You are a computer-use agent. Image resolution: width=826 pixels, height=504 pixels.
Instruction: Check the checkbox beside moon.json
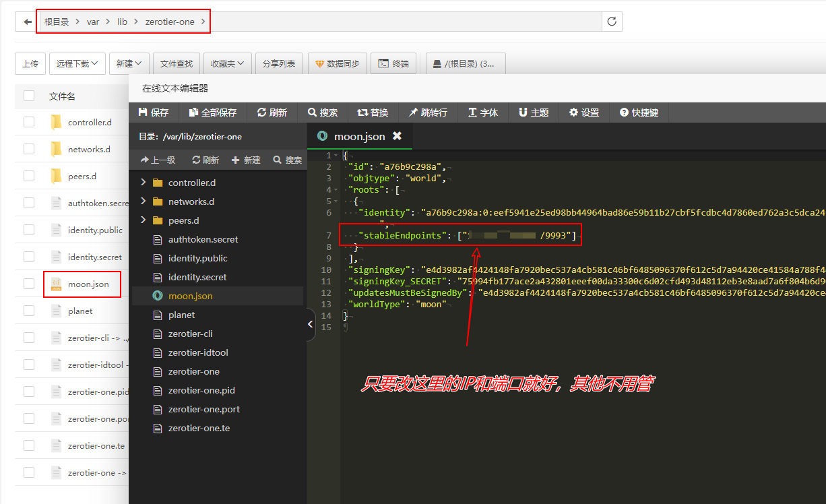pos(28,284)
